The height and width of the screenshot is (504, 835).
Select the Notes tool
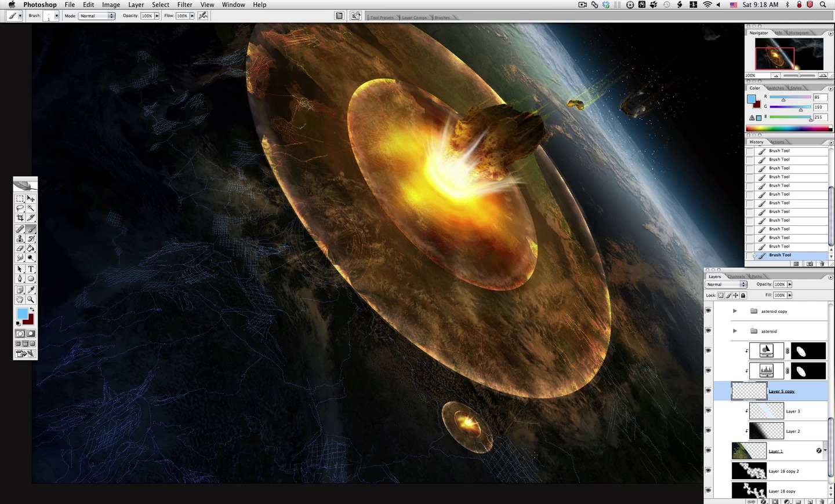point(20,290)
